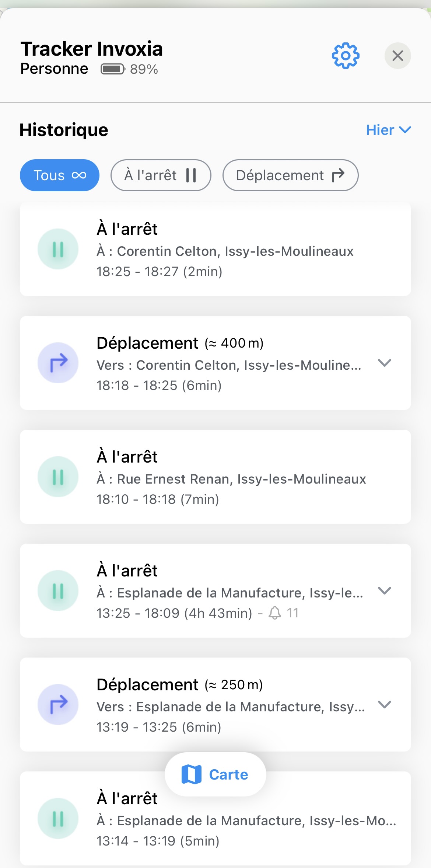Image resolution: width=431 pixels, height=868 pixels.
Task: Tap the battery level icon
Action: [113, 69]
